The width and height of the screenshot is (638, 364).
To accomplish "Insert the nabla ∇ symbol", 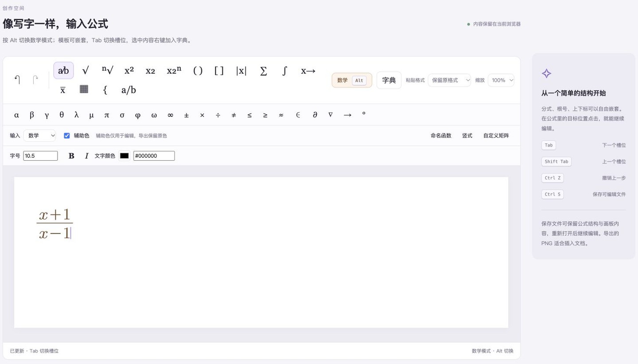I will (331, 115).
